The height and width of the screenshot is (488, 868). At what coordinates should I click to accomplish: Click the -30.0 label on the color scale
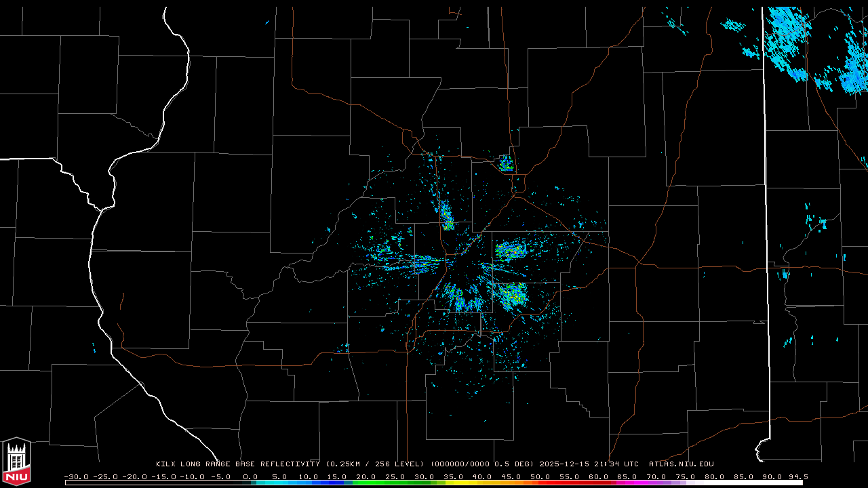pyautogui.click(x=76, y=476)
